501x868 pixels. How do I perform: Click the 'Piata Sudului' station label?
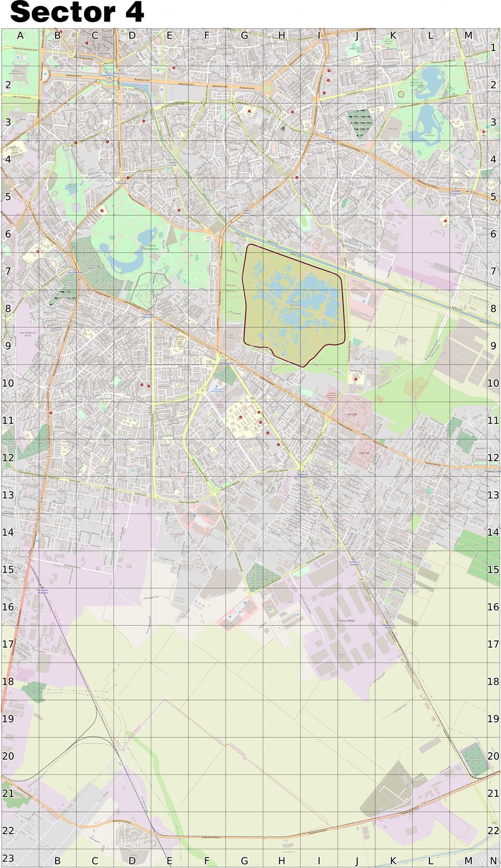227,363
